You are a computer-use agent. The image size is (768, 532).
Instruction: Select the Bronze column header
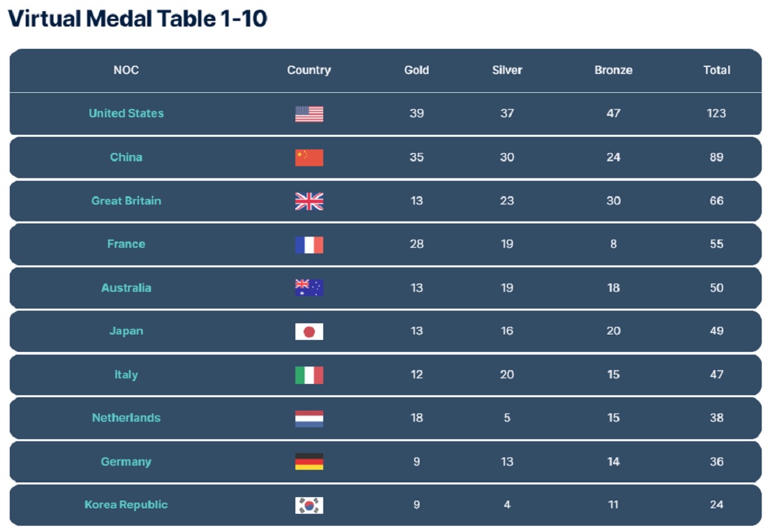613,70
